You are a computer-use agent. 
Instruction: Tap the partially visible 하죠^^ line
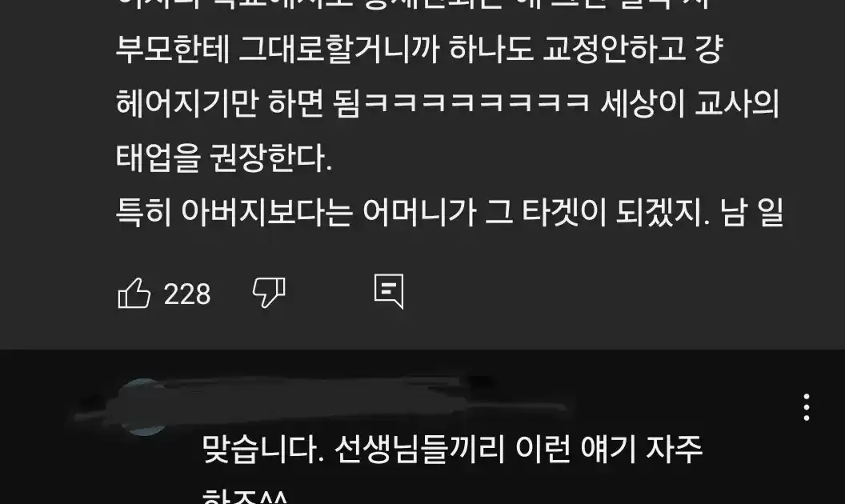click(245, 496)
